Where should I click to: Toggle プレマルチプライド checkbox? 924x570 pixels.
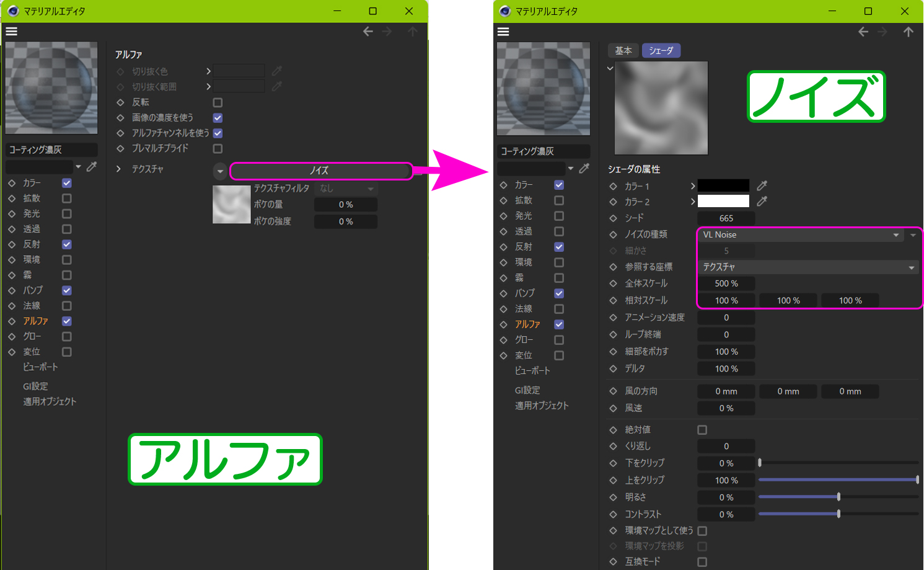(x=218, y=149)
